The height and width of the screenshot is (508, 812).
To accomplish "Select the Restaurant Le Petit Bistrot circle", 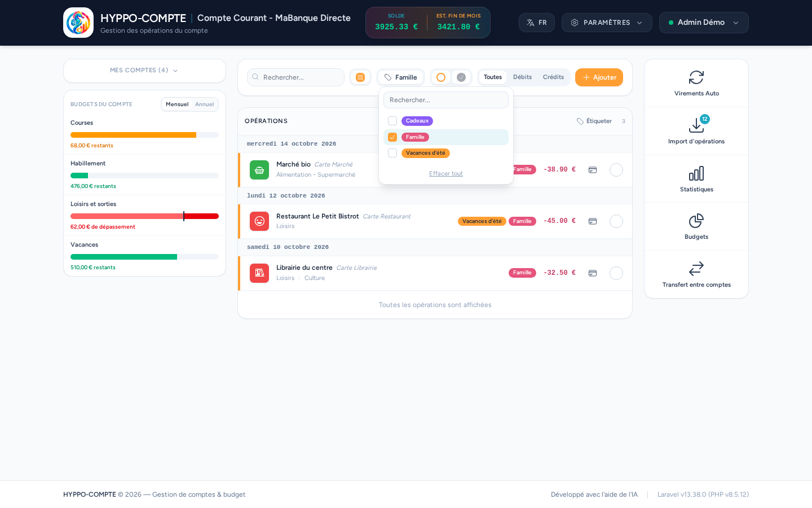I will coord(616,221).
